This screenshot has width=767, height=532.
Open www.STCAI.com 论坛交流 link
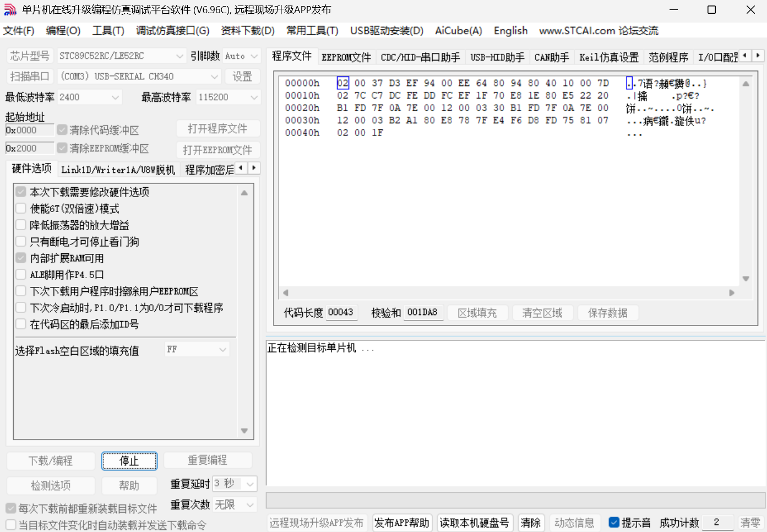pos(598,31)
